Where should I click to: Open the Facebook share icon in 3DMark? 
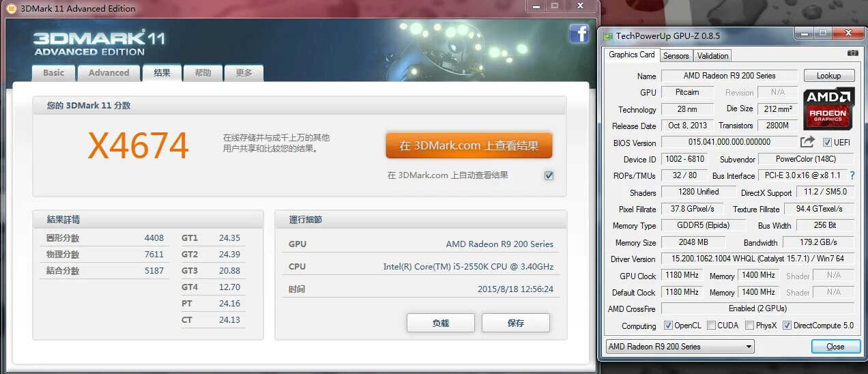pyautogui.click(x=579, y=34)
